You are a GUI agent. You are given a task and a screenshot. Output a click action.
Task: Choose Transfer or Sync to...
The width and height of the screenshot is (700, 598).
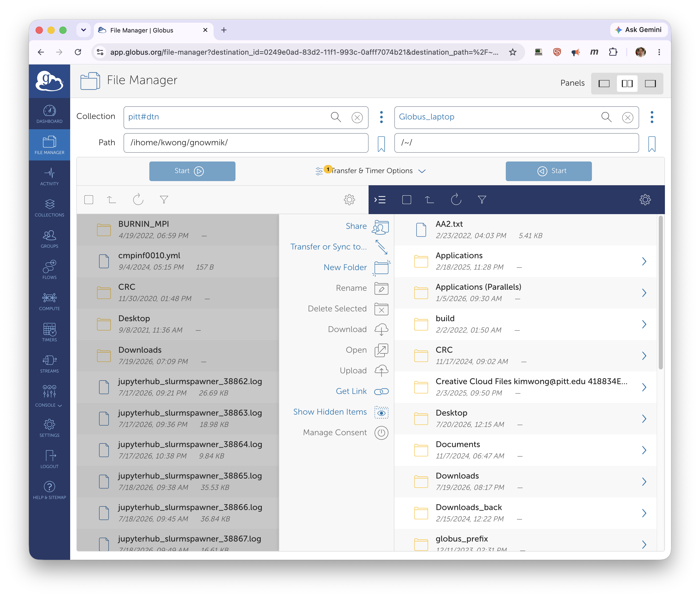click(339, 247)
